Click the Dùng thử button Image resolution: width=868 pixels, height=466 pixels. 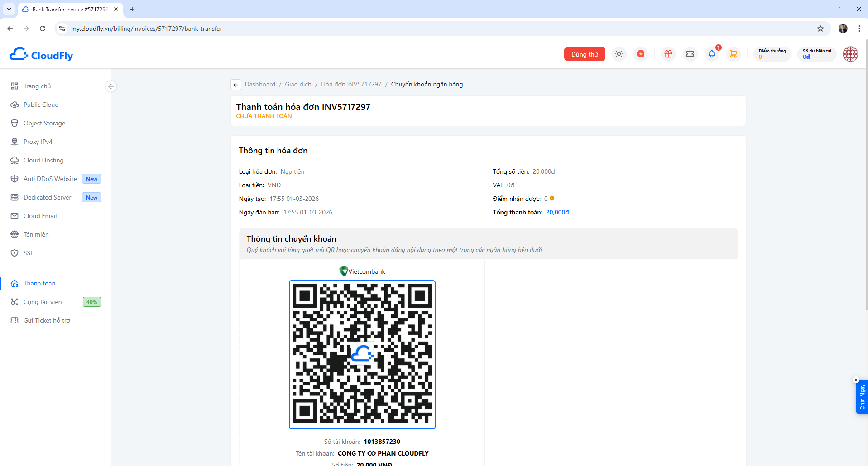(x=585, y=54)
